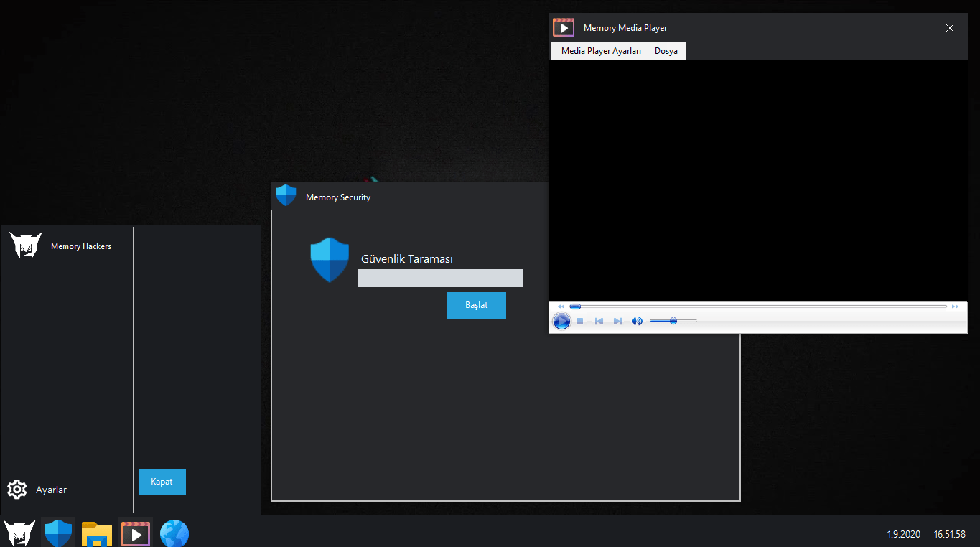
Task: Click the security scan progress bar
Action: click(440, 279)
